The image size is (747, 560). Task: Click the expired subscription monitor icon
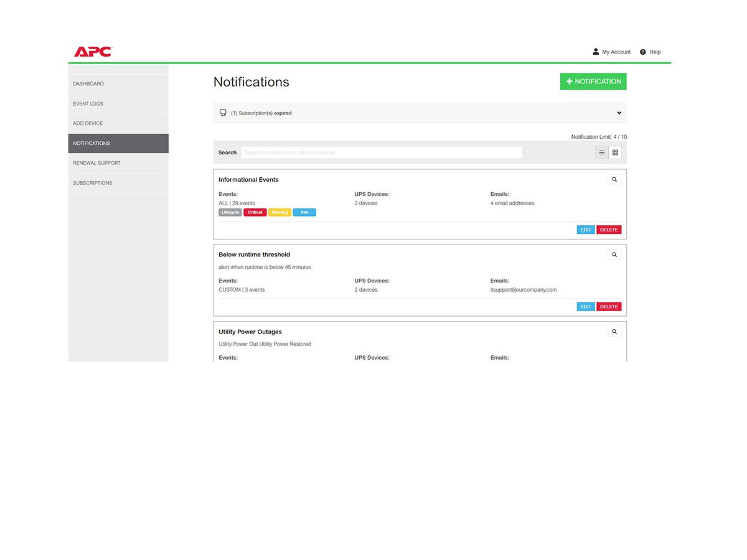(x=223, y=113)
